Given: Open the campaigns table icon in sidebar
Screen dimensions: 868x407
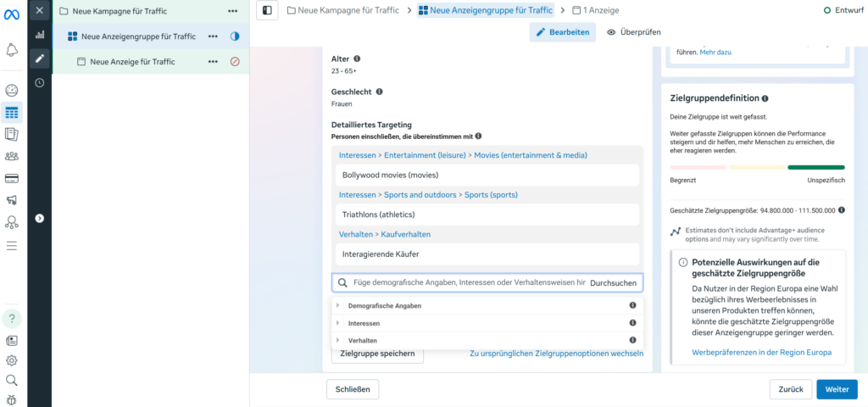Looking at the screenshot, I should 12,112.
